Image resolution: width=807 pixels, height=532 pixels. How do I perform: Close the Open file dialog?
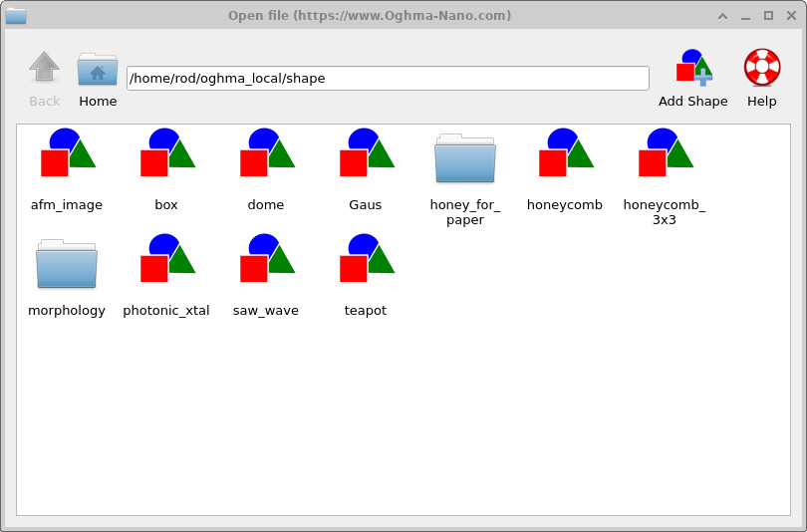pos(790,15)
